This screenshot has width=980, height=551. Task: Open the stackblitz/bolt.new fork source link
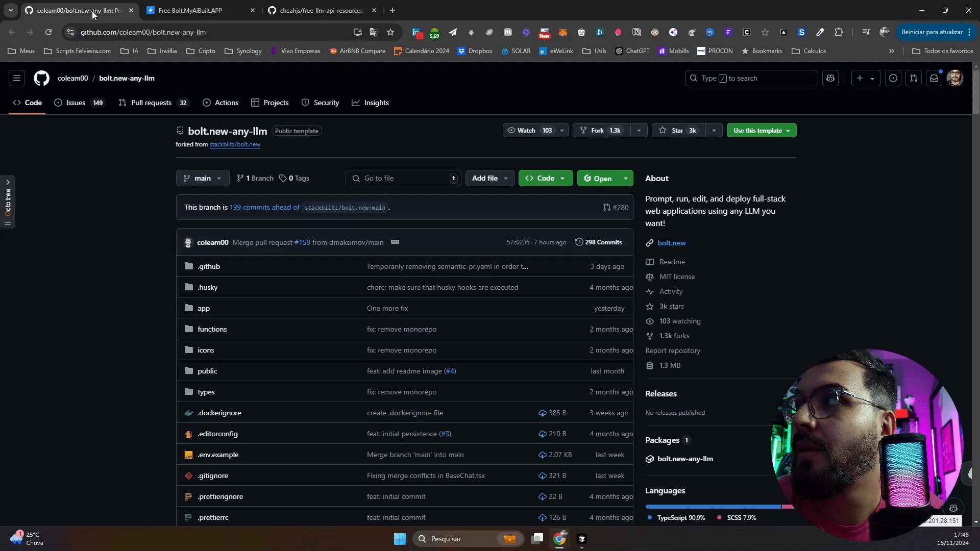tap(235, 144)
